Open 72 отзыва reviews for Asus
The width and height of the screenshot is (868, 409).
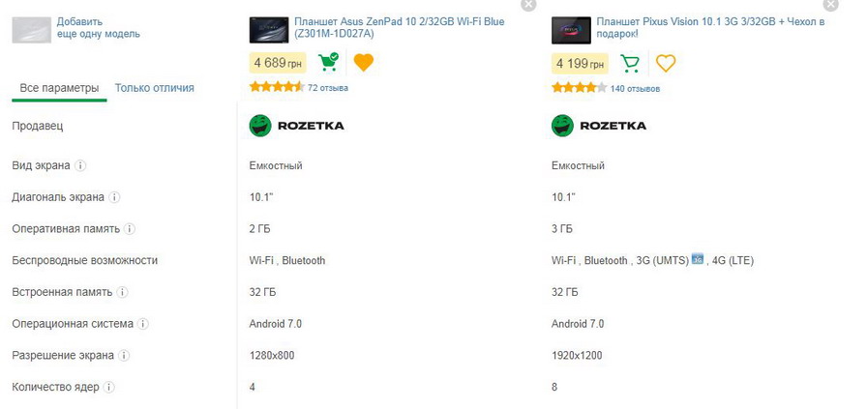point(328,88)
